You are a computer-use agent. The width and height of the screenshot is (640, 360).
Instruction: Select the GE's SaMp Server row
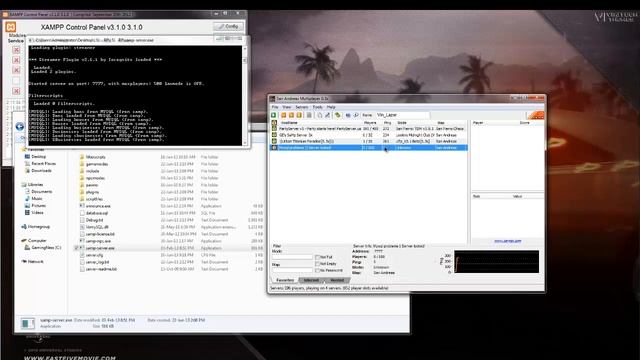tap(369, 135)
